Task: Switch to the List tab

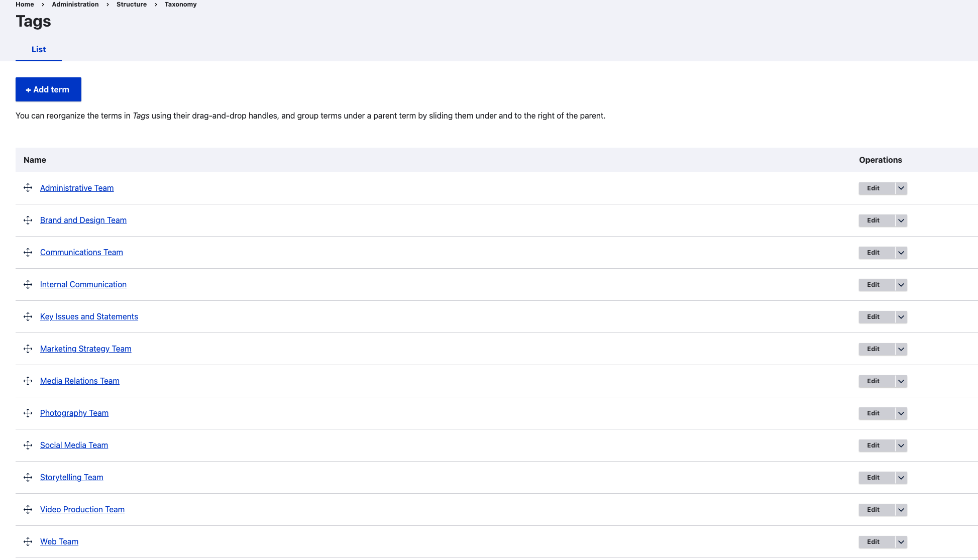Action: coord(38,49)
